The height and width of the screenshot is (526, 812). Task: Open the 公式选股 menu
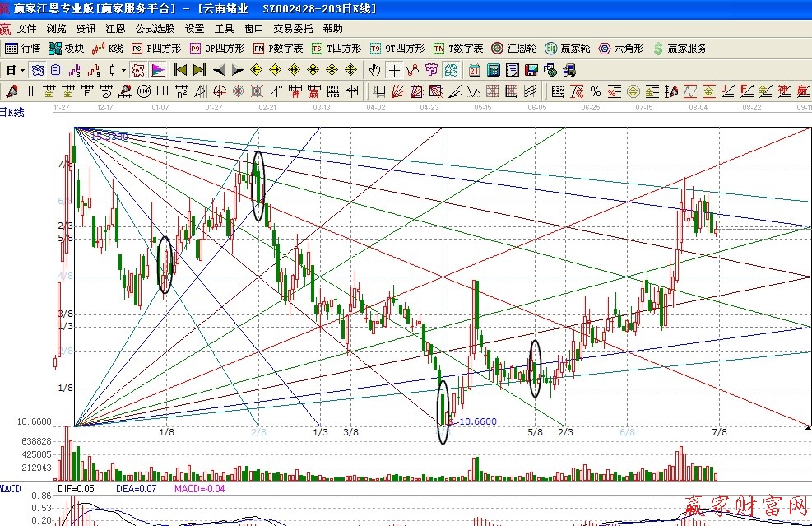click(155, 28)
